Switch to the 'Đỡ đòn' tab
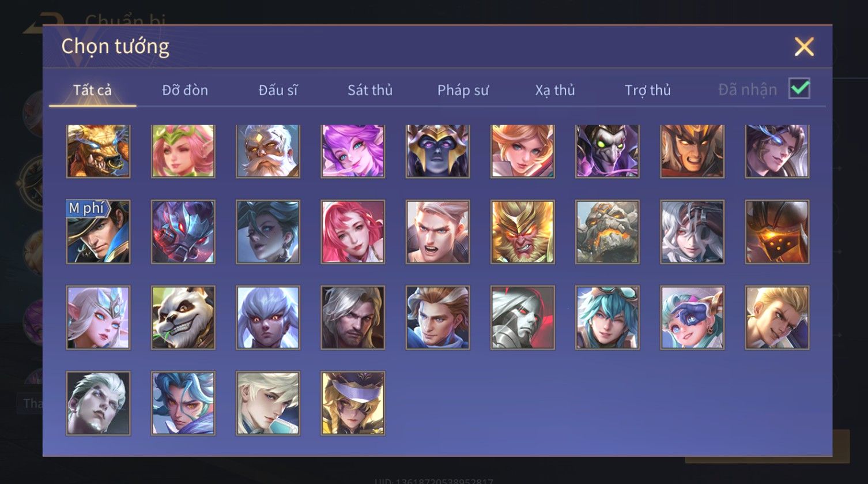868x484 pixels. 185,90
